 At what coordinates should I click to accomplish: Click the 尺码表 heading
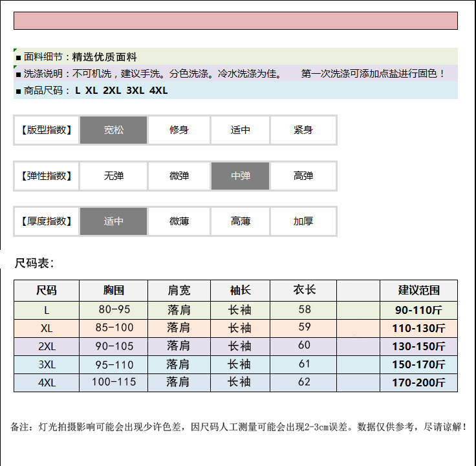coord(34,263)
